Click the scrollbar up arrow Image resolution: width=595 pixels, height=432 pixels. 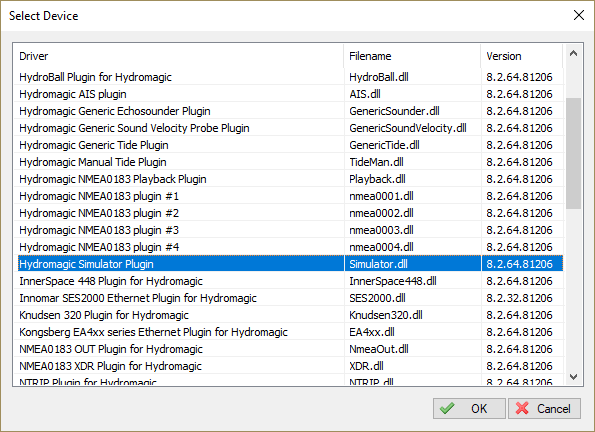point(573,54)
